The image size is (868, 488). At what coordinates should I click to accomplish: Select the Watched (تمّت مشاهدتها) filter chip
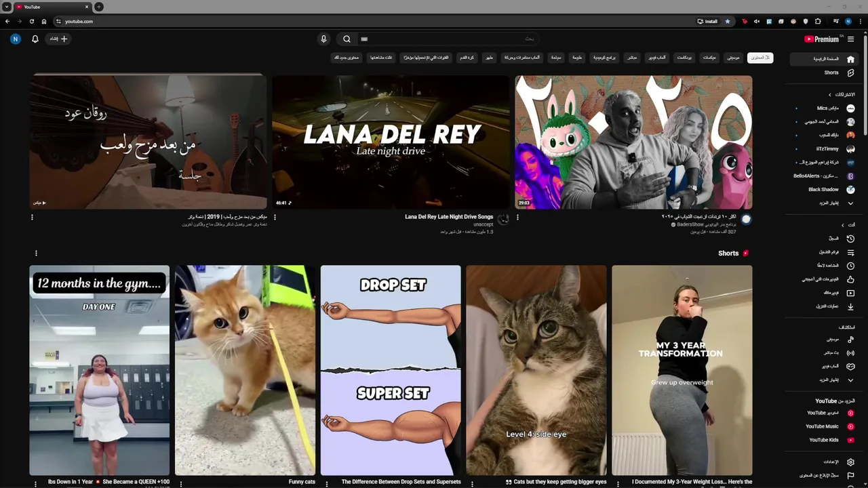(381, 58)
